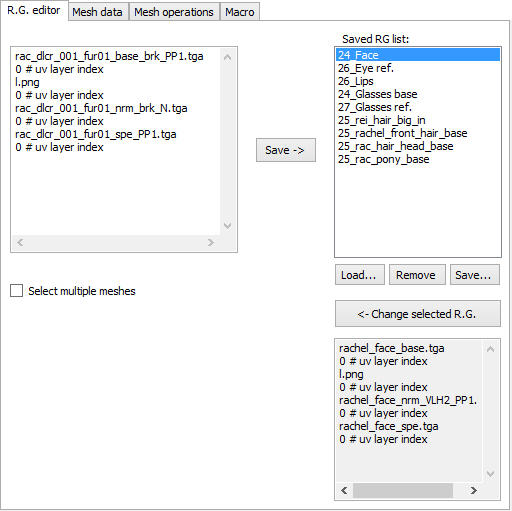Viewport: 512px width, 511px height.
Task: Remove the selected saved RG entry
Action: point(417,275)
